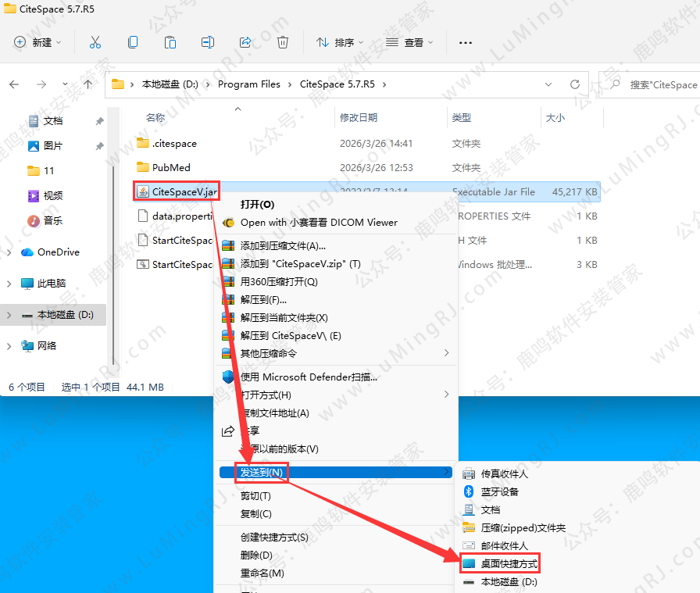Click the Microsoft Defender shield icon
The image size is (700, 593).
click(228, 377)
